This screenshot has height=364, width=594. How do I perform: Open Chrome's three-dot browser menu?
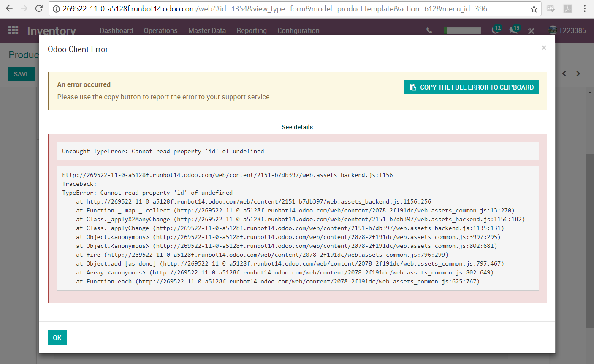(x=586, y=8)
